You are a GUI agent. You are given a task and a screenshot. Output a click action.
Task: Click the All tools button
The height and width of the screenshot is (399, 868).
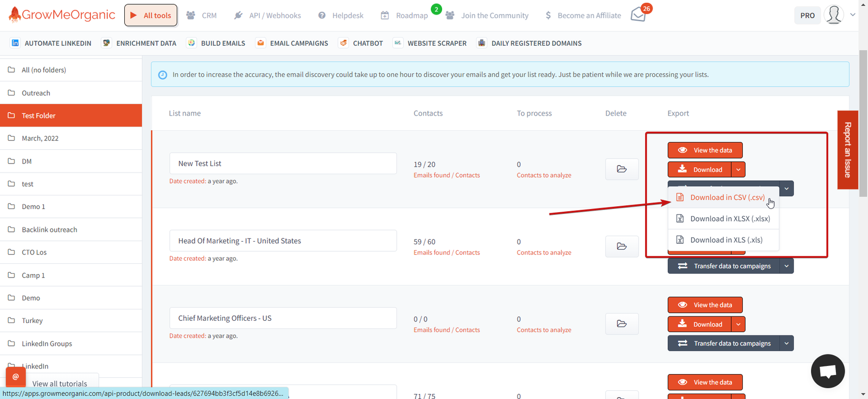tap(151, 15)
